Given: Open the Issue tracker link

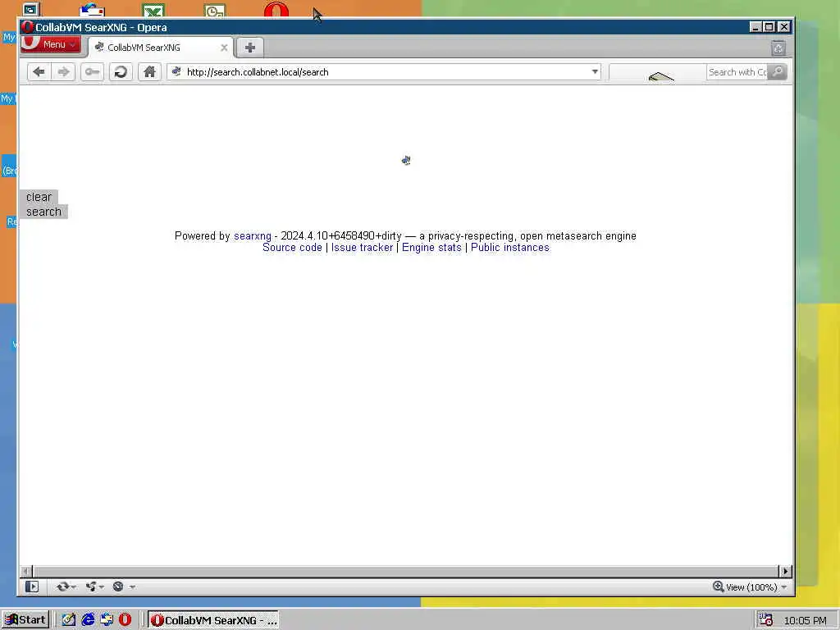Looking at the screenshot, I should (362, 248).
